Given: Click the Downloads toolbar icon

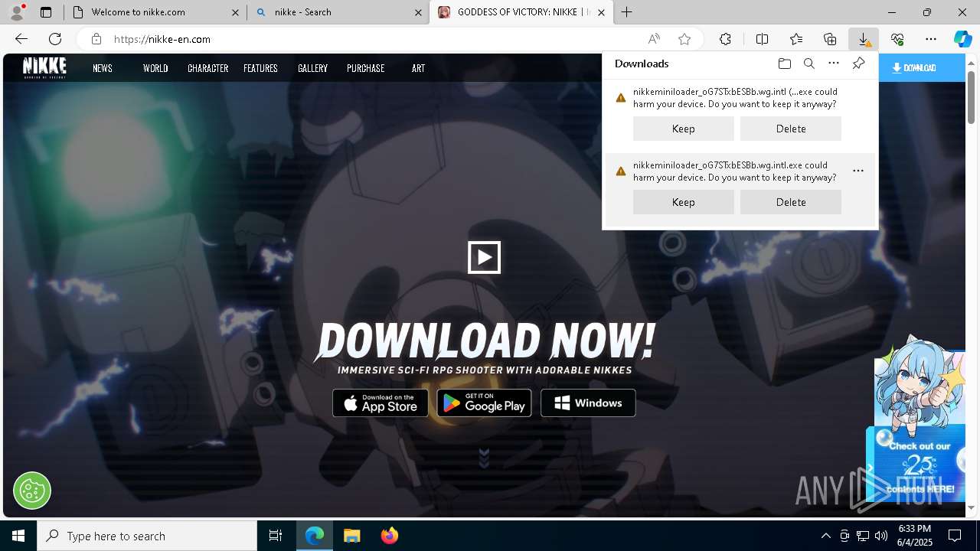Looking at the screenshot, I should pos(864,39).
